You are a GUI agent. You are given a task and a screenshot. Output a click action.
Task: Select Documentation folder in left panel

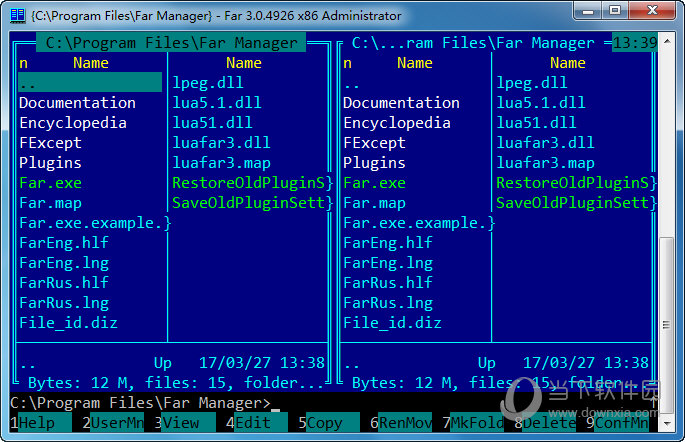point(77,103)
